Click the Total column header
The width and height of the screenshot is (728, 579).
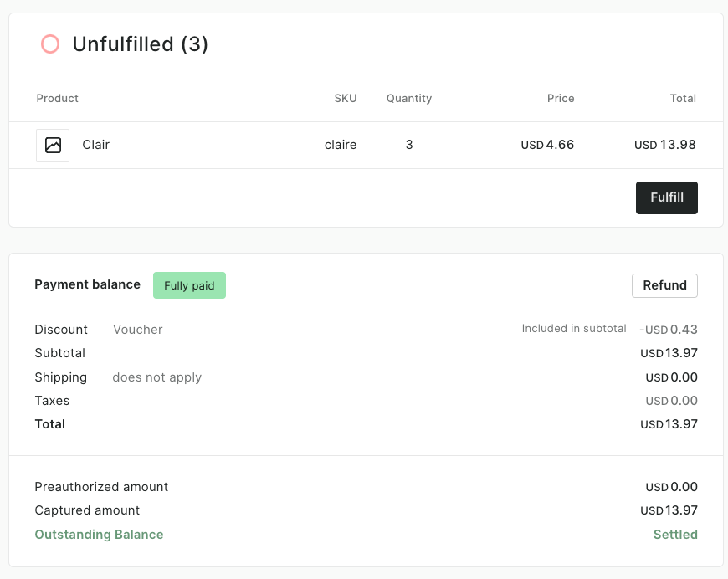pyautogui.click(x=683, y=98)
